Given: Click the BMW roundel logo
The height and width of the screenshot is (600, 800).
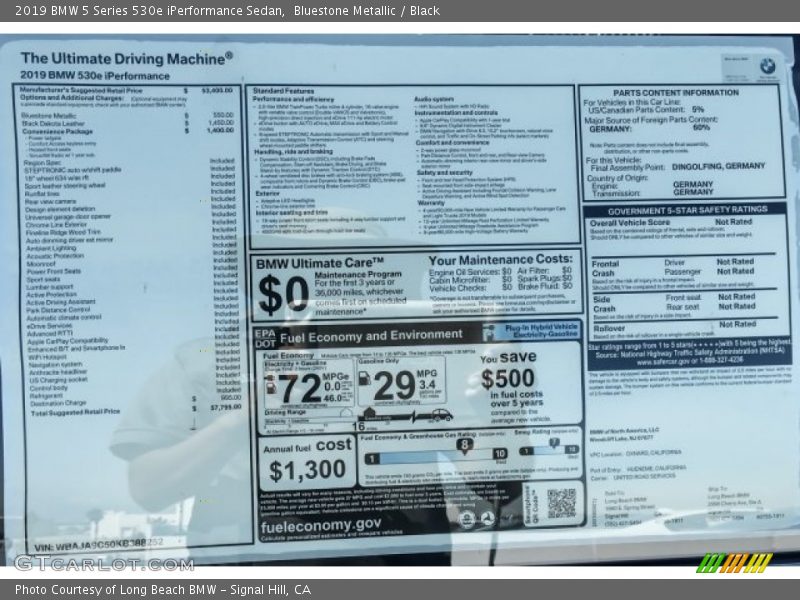Looking at the screenshot, I should click(x=766, y=66).
